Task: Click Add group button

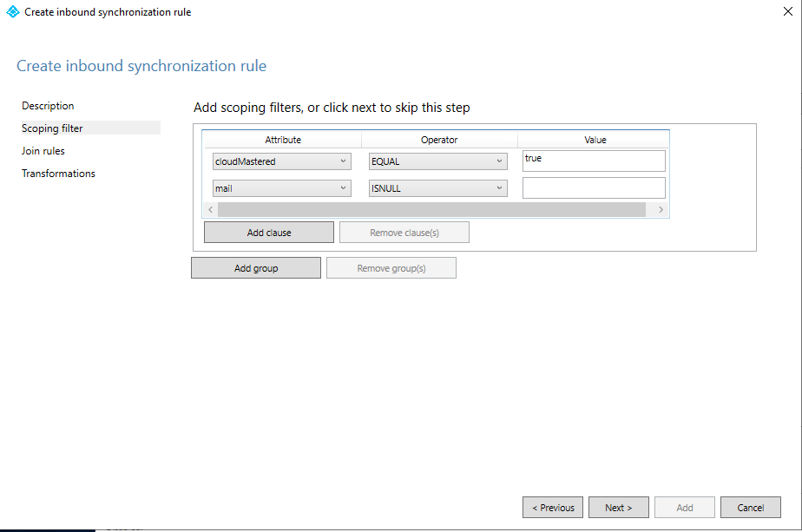Action: tap(256, 268)
